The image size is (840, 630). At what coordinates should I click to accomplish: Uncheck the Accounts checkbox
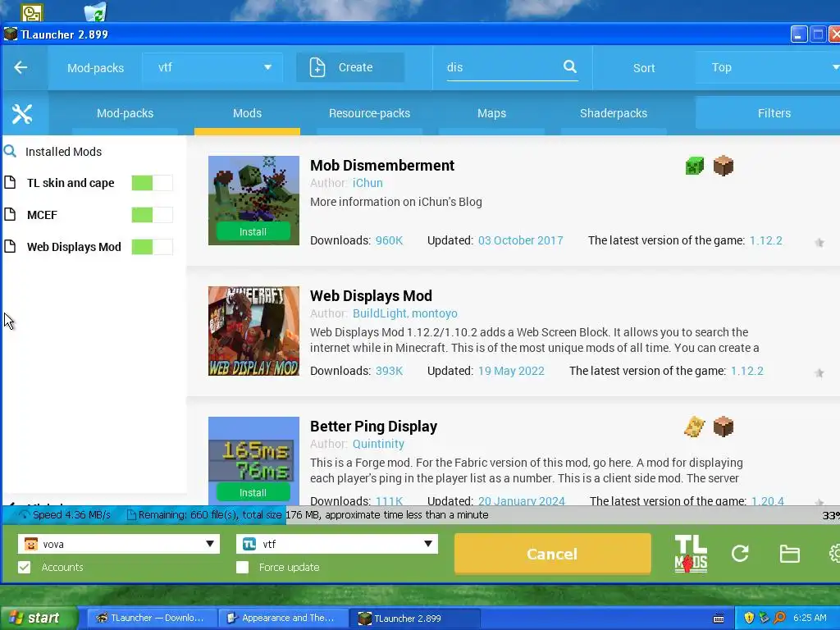(24, 568)
